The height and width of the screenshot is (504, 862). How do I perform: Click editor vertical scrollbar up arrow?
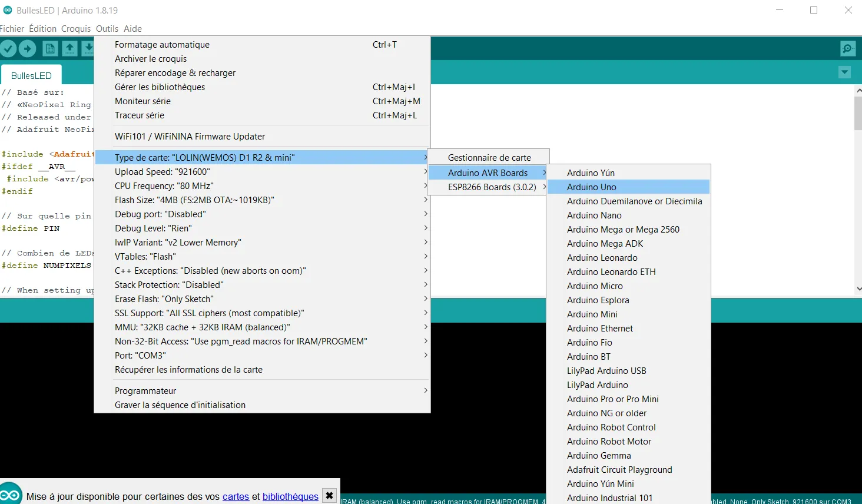(858, 91)
